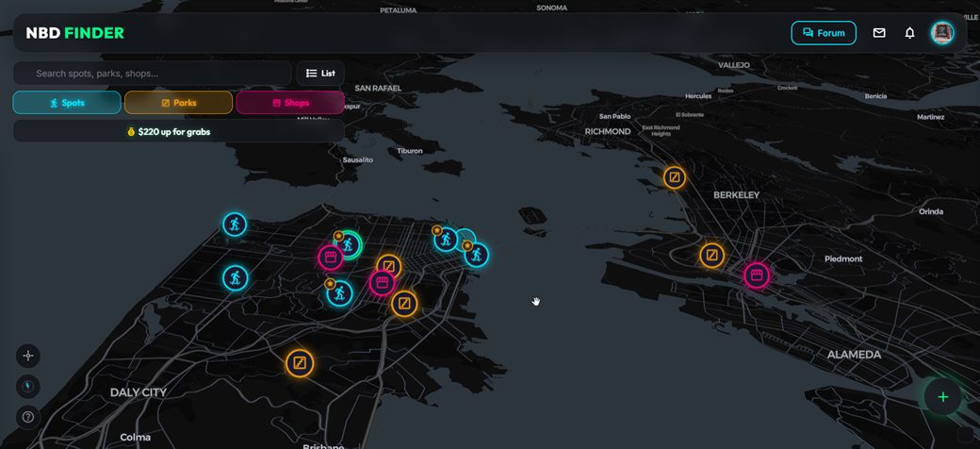Open the user profile avatar
The image size is (980, 449).
(x=942, y=33)
